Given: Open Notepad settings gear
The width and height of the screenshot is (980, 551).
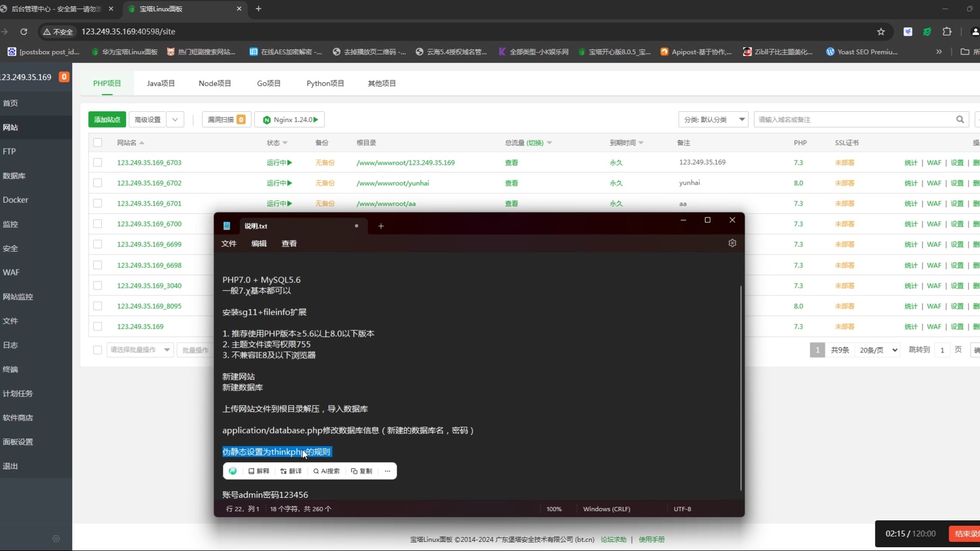Looking at the screenshot, I should [732, 243].
